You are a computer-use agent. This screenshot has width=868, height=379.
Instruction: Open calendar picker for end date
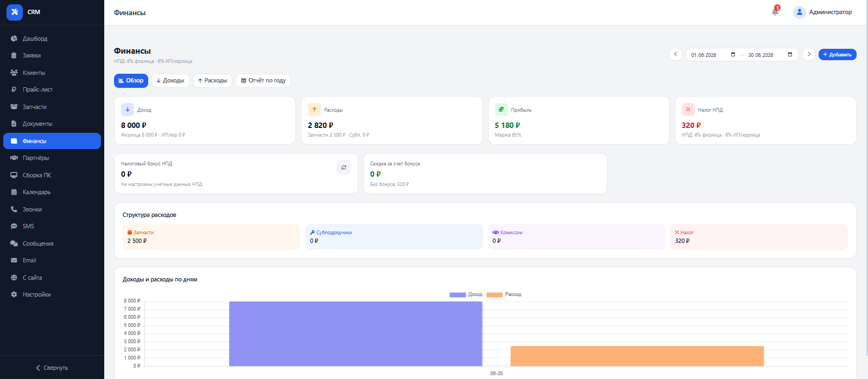tap(790, 55)
